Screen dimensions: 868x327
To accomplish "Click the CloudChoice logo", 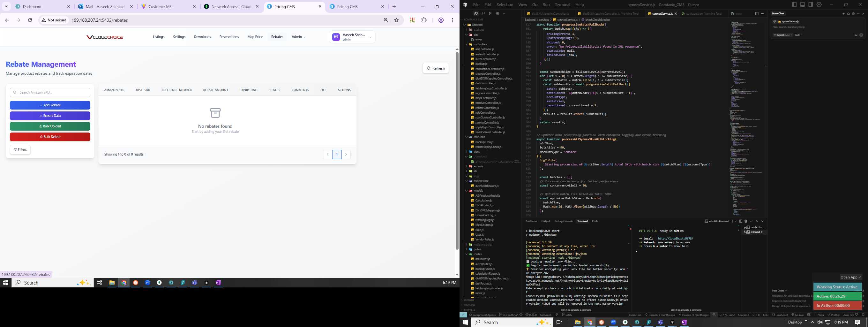I will [105, 37].
